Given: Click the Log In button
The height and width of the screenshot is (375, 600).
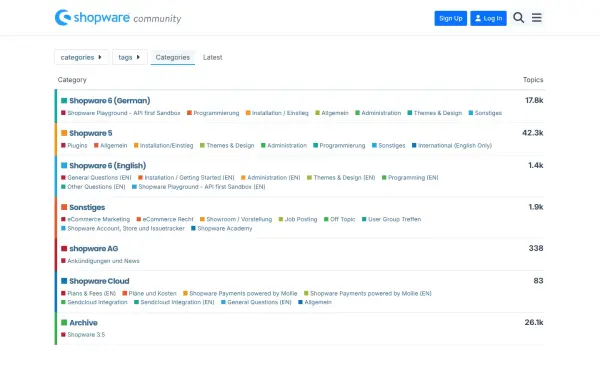Looking at the screenshot, I should tap(488, 18).
